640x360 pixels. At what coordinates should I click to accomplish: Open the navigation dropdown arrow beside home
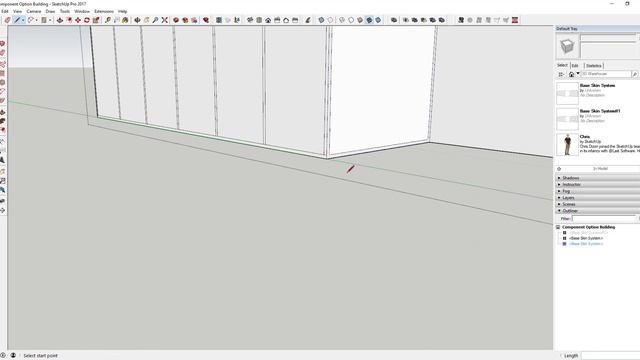tap(578, 74)
